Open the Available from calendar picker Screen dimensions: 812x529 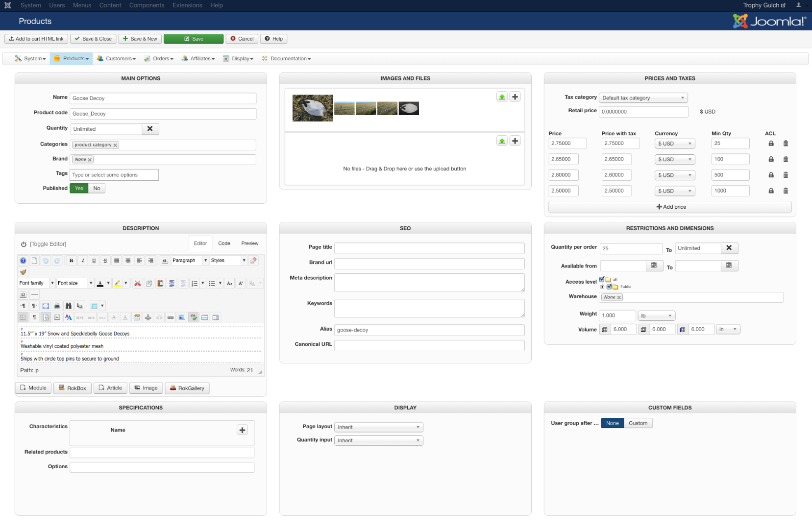[x=654, y=265]
